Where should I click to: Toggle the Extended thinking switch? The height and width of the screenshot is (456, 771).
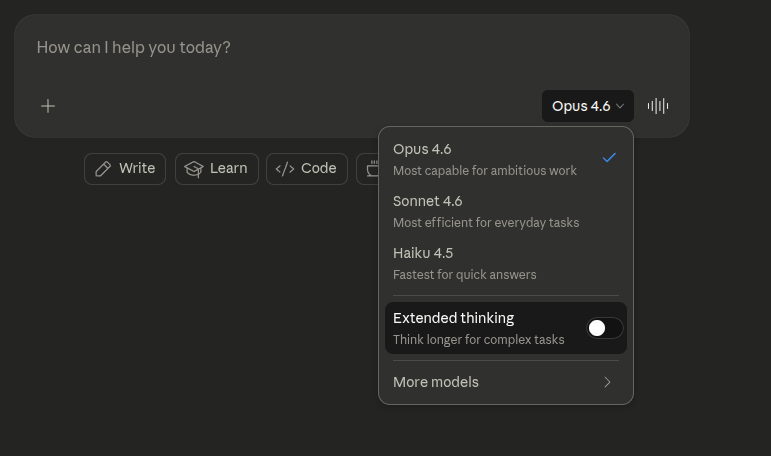tap(604, 328)
